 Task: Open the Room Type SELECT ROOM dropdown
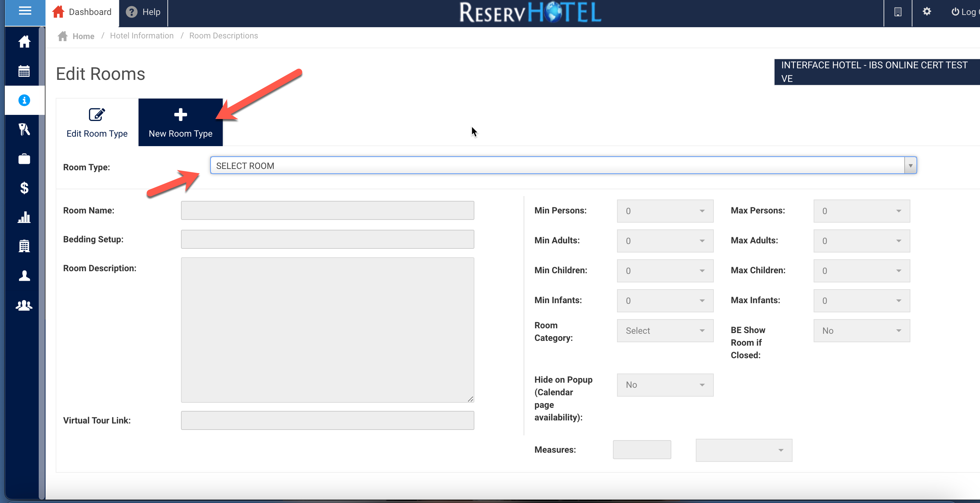(x=563, y=166)
